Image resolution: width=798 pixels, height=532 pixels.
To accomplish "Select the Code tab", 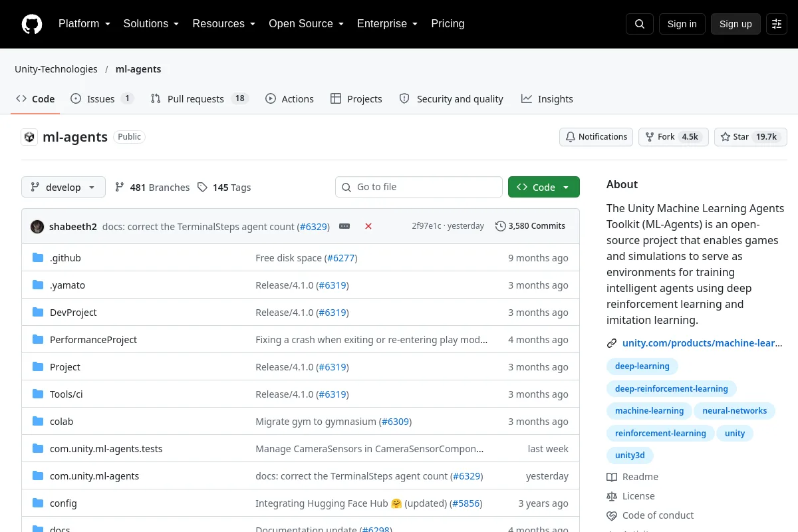I will [35, 98].
